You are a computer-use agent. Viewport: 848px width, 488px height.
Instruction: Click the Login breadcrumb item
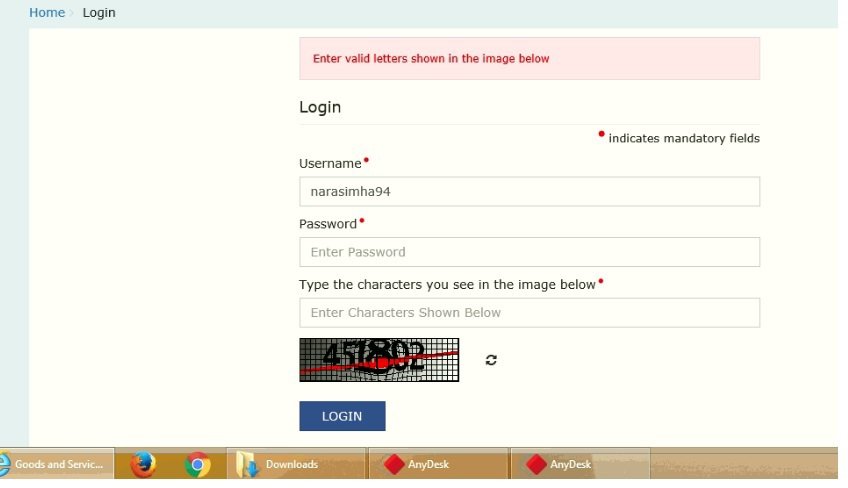point(99,13)
